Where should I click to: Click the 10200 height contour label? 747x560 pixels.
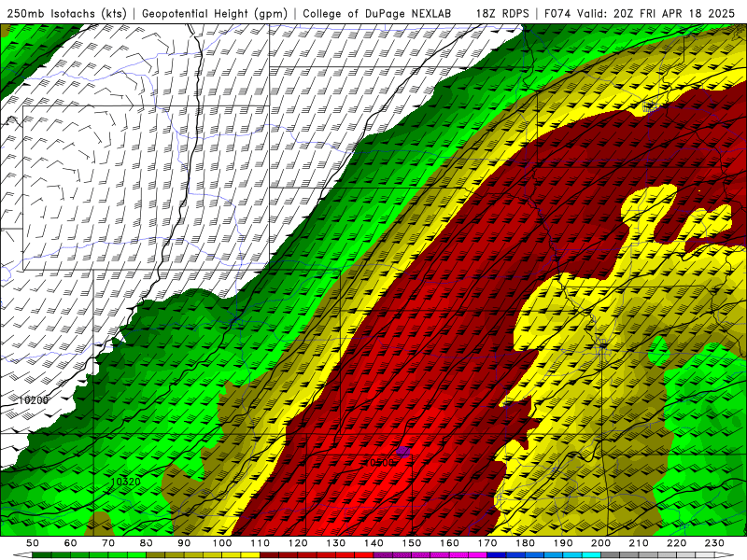(34, 400)
